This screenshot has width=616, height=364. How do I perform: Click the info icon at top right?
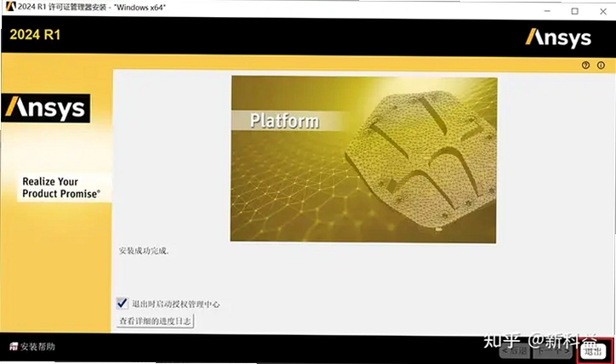(x=601, y=65)
